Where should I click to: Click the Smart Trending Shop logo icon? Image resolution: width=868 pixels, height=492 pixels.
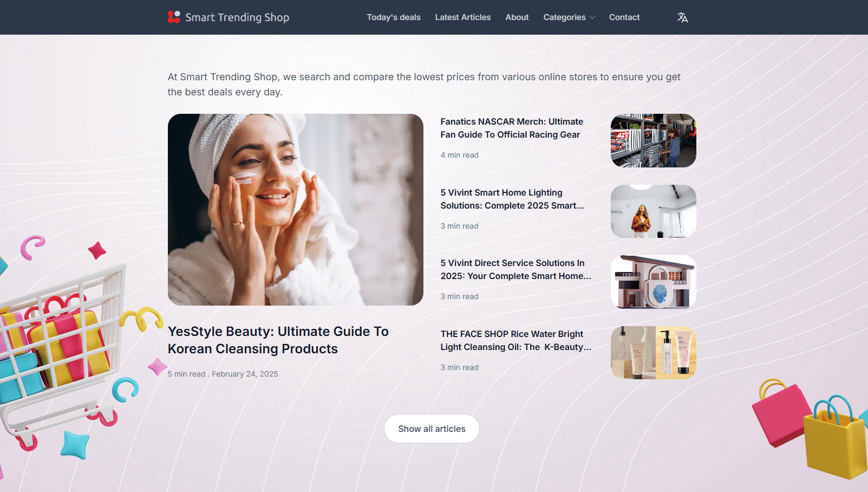[174, 17]
